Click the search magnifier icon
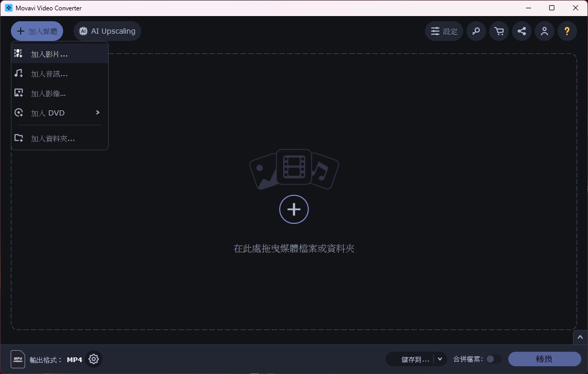Screen dimensions: 588x374 click(476, 31)
